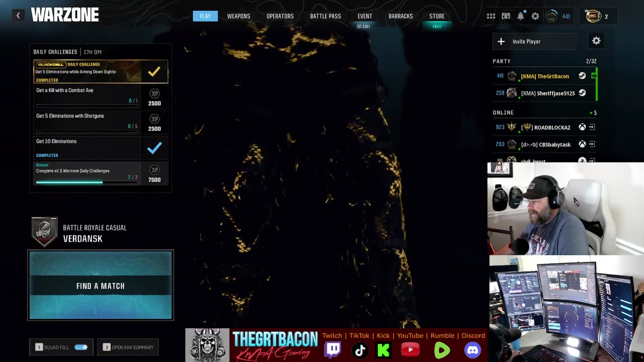This screenshot has width=644, height=362.
Task: Click the VERDANSK map name
Action: (83, 239)
